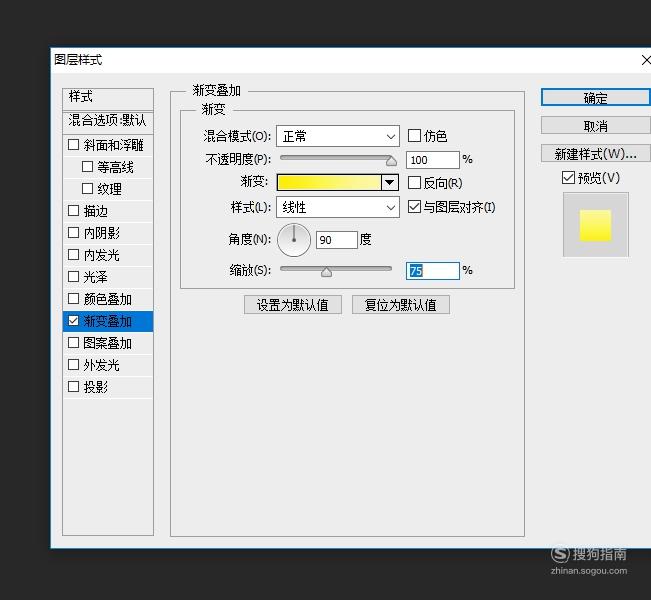The width and height of the screenshot is (651, 600).
Task: Click the scale value field 75
Action: [433, 271]
